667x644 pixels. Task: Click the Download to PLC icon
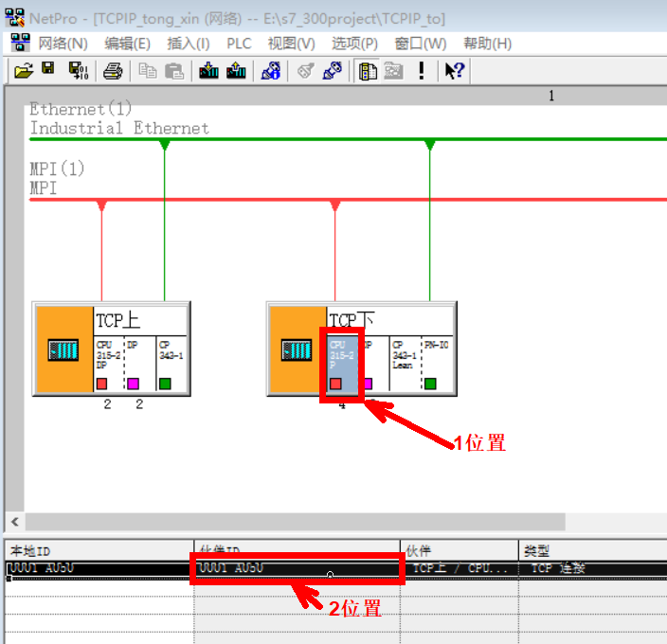click(x=209, y=70)
